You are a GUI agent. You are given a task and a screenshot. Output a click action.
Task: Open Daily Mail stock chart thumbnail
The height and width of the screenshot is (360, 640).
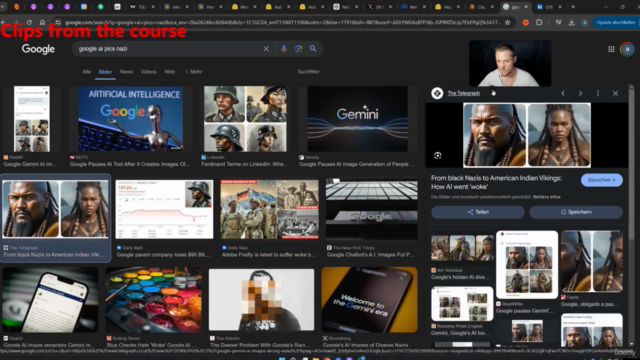click(x=164, y=209)
